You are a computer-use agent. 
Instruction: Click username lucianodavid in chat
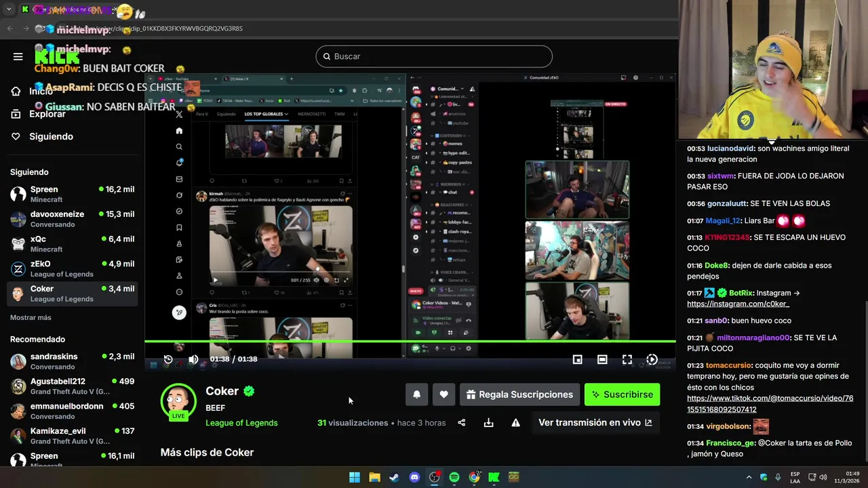tap(731, 148)
